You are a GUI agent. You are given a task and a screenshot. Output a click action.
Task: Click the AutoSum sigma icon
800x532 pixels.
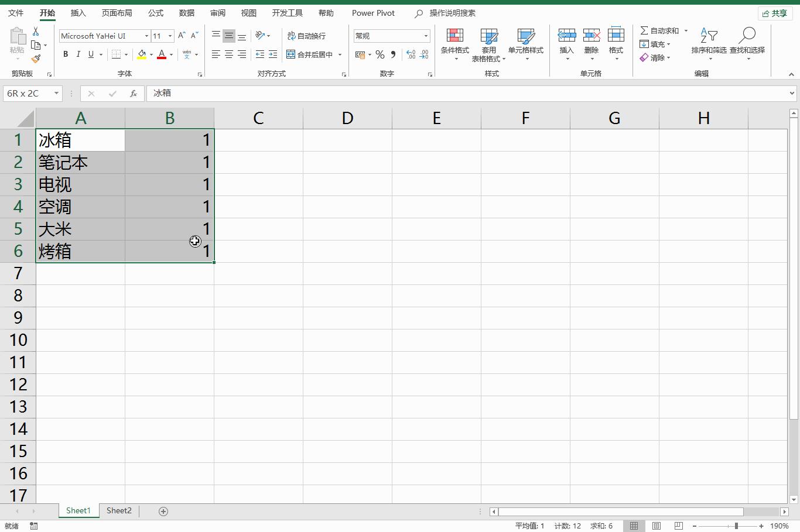644,30
